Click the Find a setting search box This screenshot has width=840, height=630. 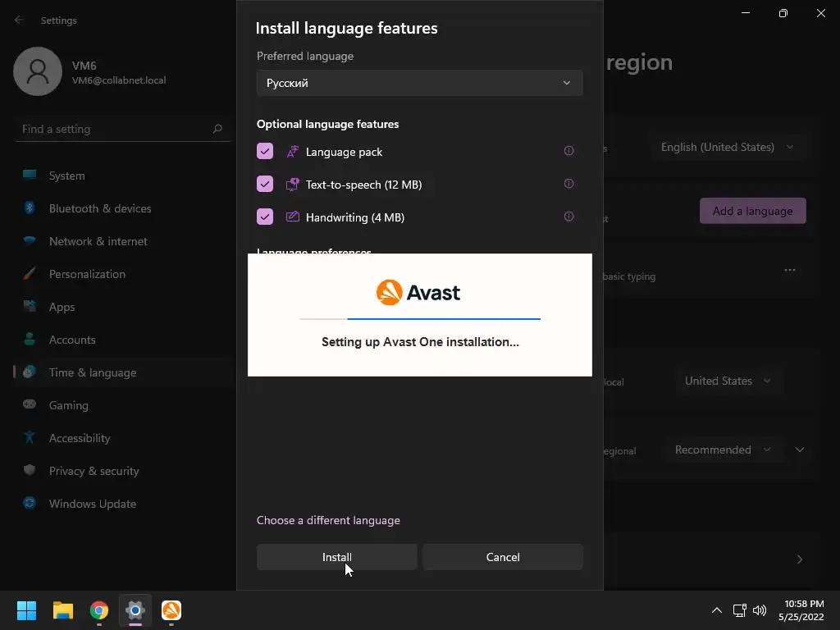pyautogui.click(x=123, y=129)
